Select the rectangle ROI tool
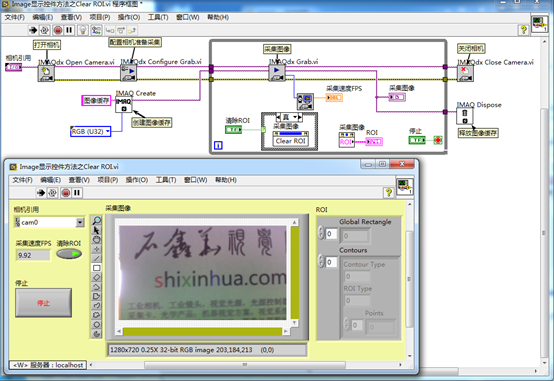This screenshot has height=381, width=554. pyautogui.click(x=96, y=268)
